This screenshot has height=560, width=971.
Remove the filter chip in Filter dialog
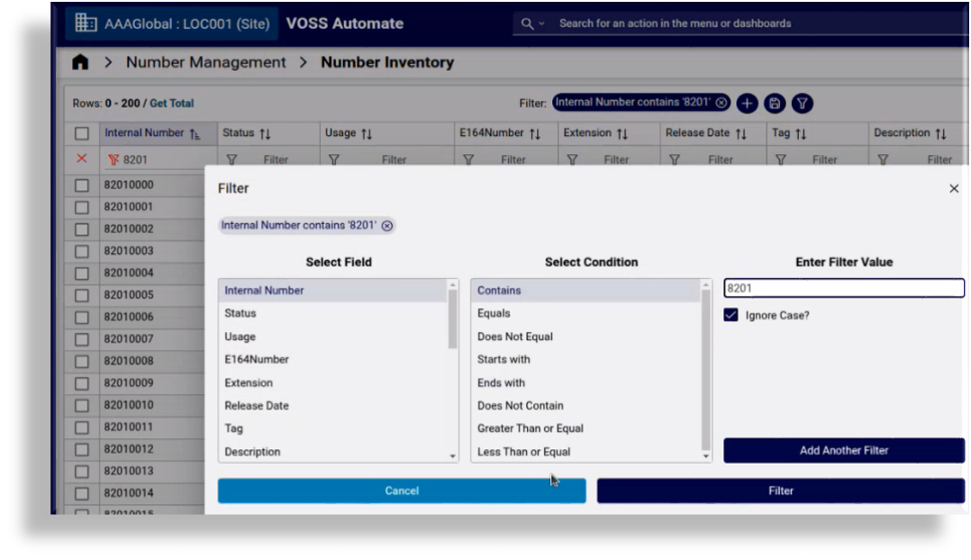click(x=387, y=226)
